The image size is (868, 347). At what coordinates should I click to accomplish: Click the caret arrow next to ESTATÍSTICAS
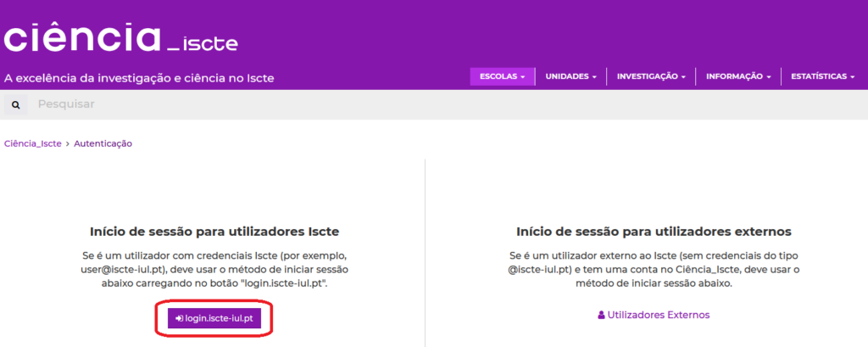pyautogui.click(x=852, y=77)
